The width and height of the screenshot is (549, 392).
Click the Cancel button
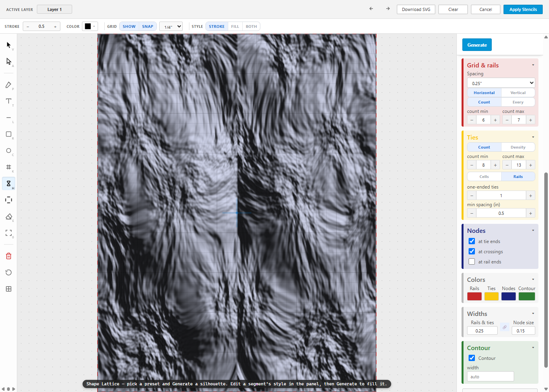point(485,9)
